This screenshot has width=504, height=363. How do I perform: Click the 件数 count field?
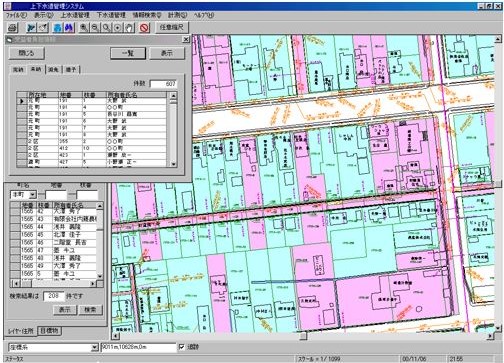[163, 84]
